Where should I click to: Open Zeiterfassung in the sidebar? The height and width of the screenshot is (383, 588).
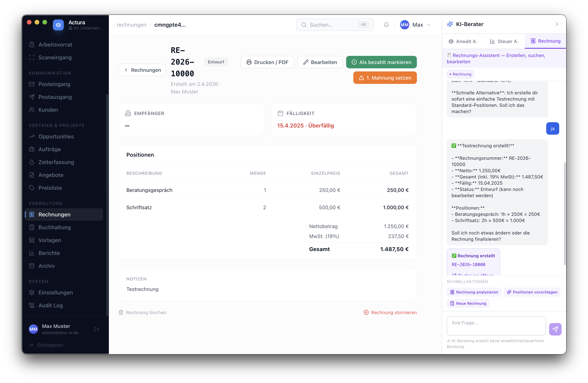pos(56,162)
